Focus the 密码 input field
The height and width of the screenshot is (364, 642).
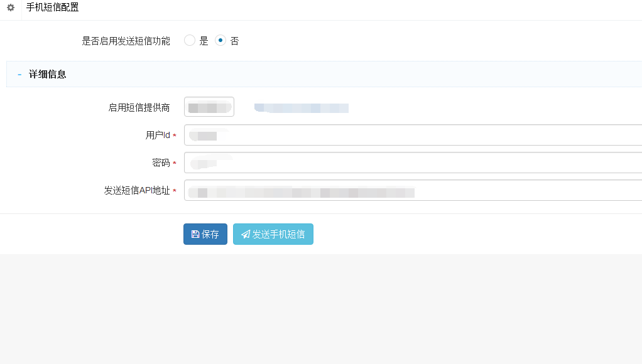pos(412,163)
